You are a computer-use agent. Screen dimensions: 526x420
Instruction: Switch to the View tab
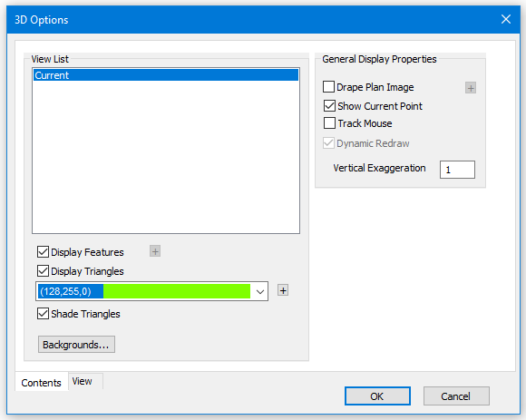click(x=83, y=381)
